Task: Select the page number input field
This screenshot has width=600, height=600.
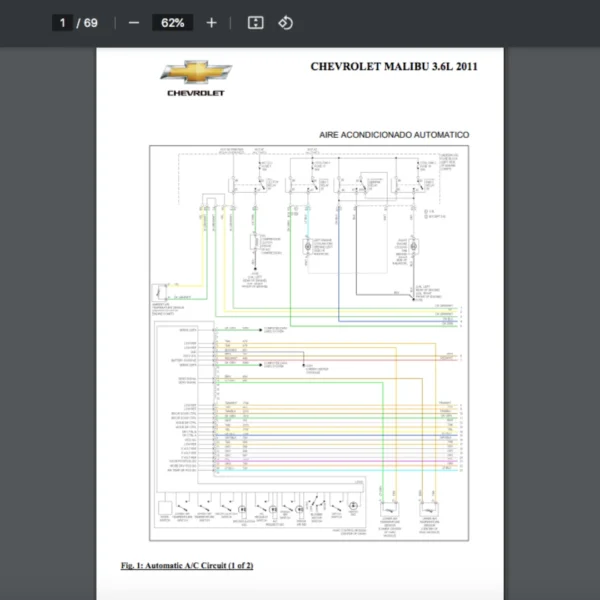Action: 62,23
